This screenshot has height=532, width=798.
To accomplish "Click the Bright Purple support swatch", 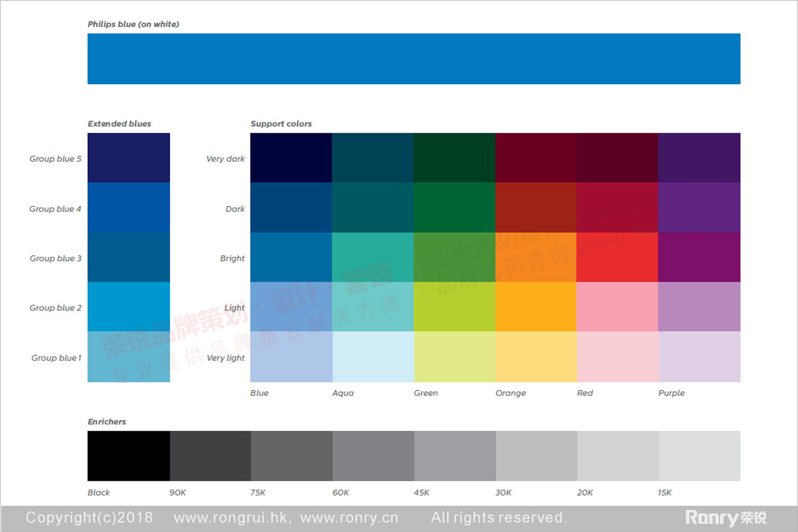I will click(699, 257).
